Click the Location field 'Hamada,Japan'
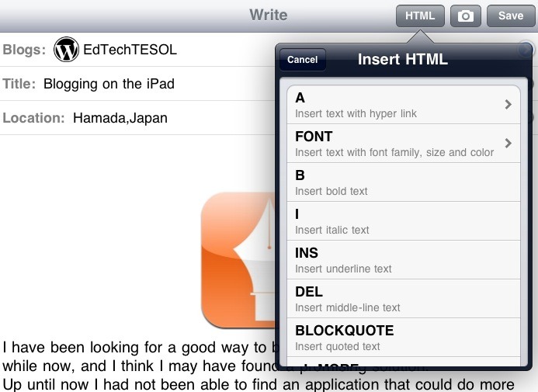This screenshot has width=538, height=392. point(120,118)
